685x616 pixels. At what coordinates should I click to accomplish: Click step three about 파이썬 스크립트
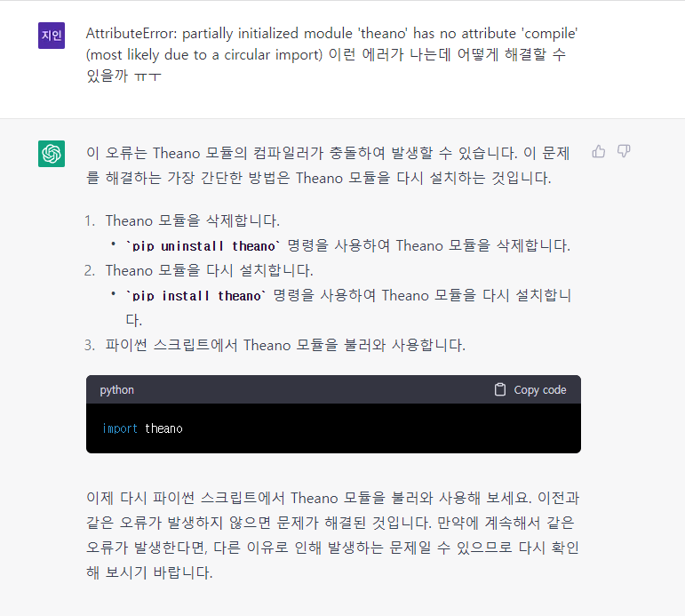tap(285, 346)
